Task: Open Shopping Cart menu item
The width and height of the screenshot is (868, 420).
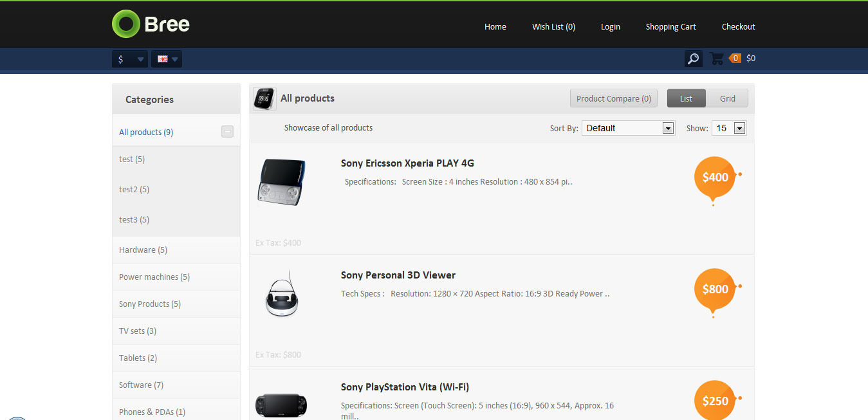Action: tap(671, 27)
